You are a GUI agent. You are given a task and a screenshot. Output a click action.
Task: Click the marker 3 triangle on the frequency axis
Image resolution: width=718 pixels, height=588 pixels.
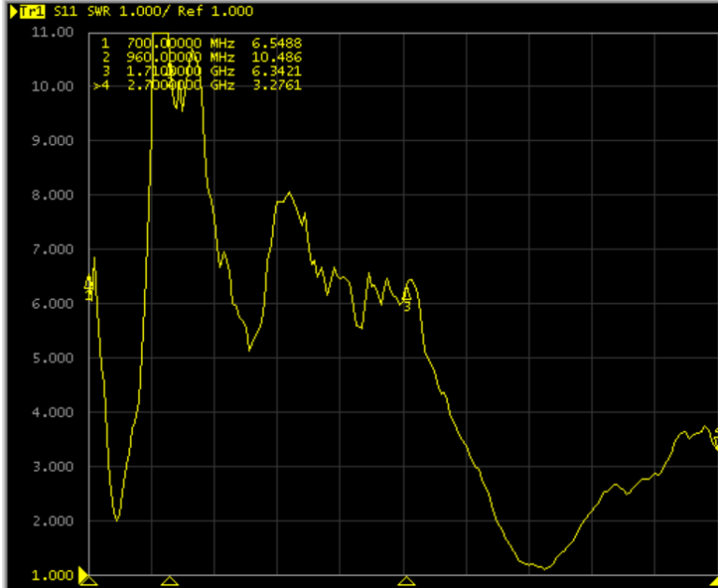[406, 581]
